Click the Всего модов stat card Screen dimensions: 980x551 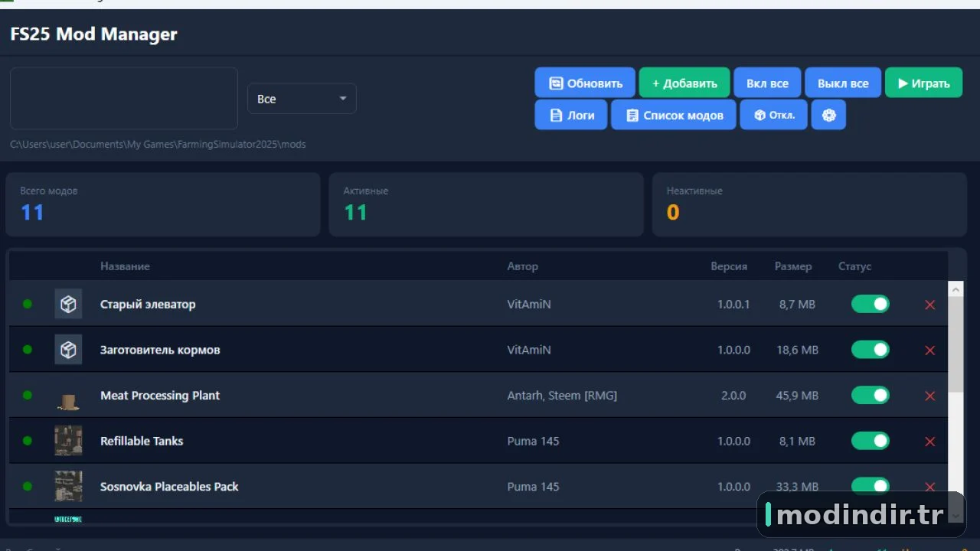click(163, 204)
